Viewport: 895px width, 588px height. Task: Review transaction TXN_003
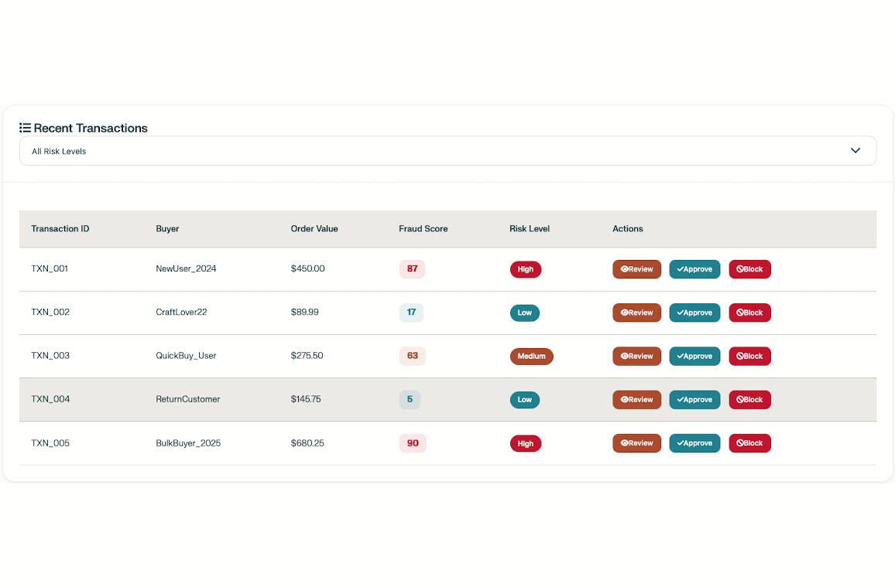click(636, 356)
